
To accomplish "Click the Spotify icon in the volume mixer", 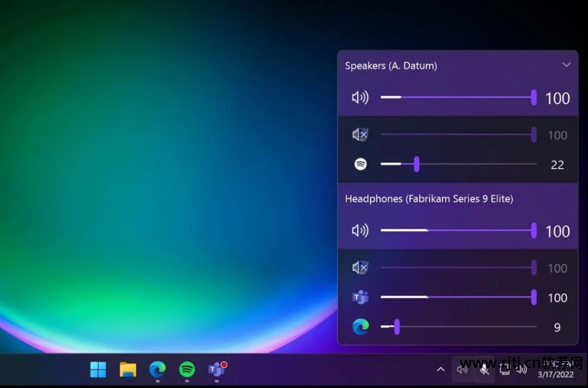I will [360, 164].
